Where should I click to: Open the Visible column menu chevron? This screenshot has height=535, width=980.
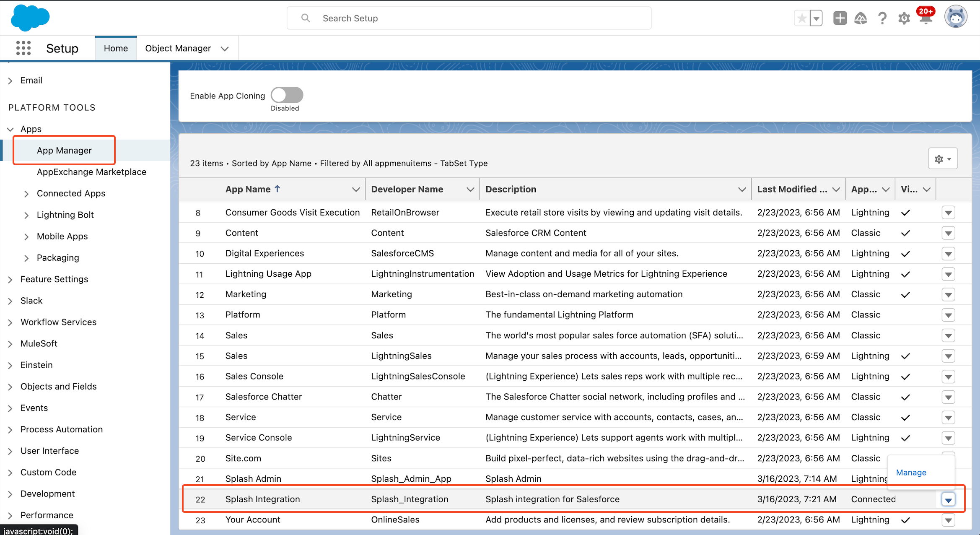(x=926, y=190)
